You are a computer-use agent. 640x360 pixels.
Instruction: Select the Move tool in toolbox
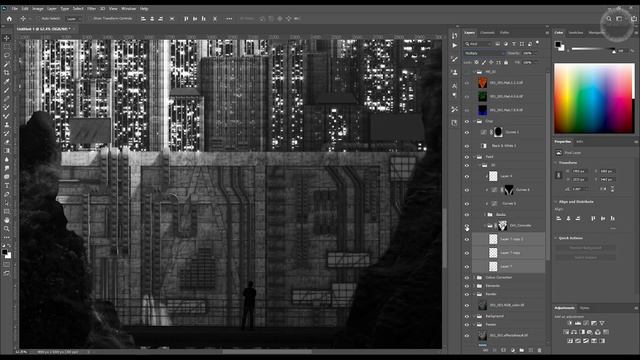(x=7, y=38)
